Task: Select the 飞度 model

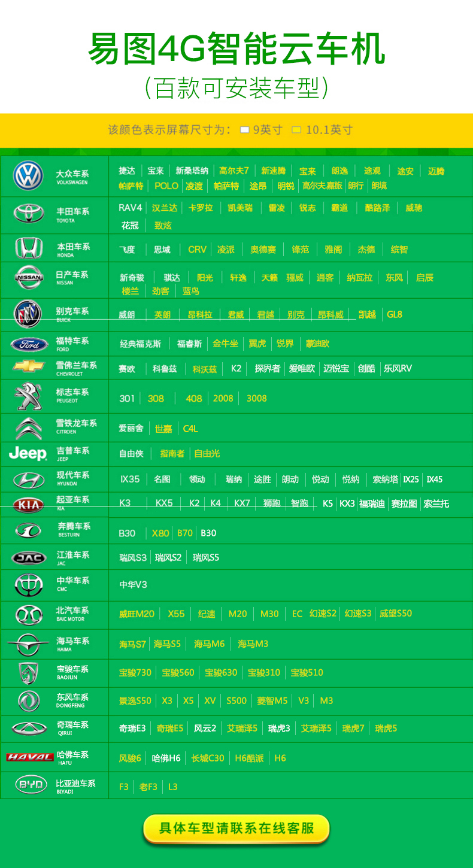Action: coord(127,250)
